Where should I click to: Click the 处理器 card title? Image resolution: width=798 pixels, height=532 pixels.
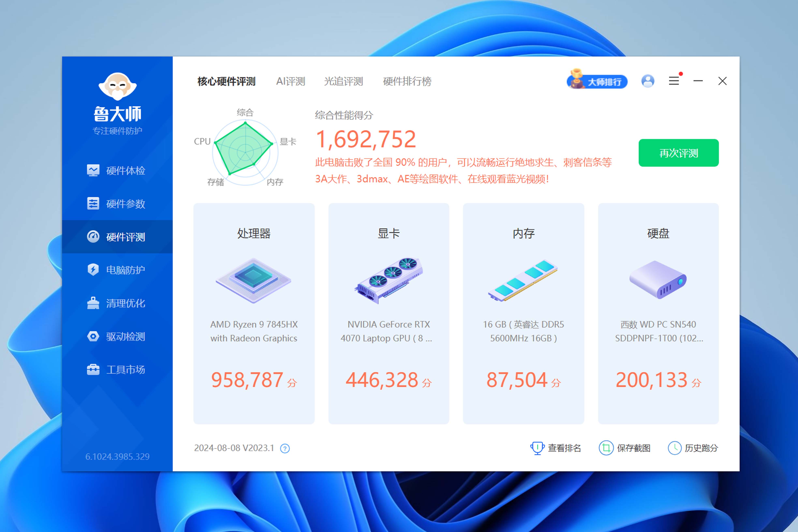(254, 233)
